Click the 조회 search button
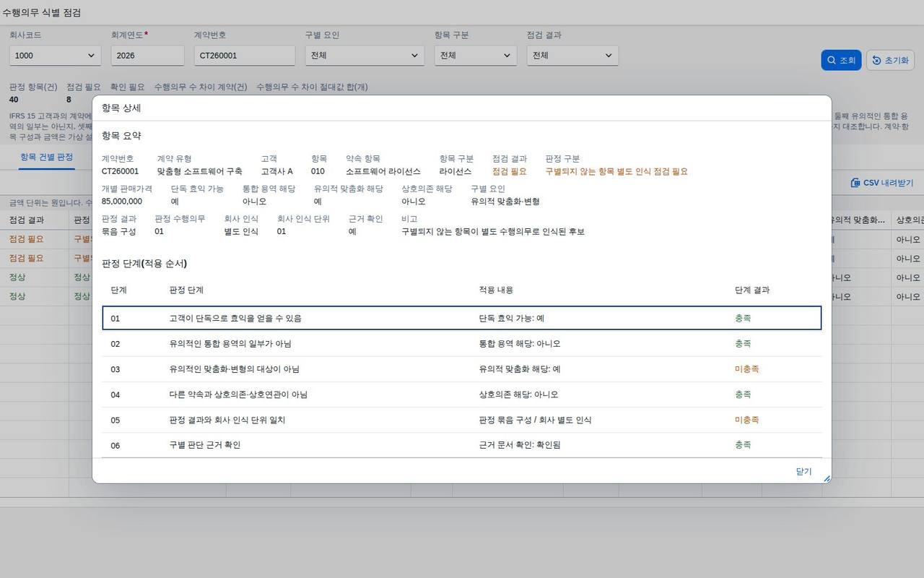924x578 pixels. [841, 60]
